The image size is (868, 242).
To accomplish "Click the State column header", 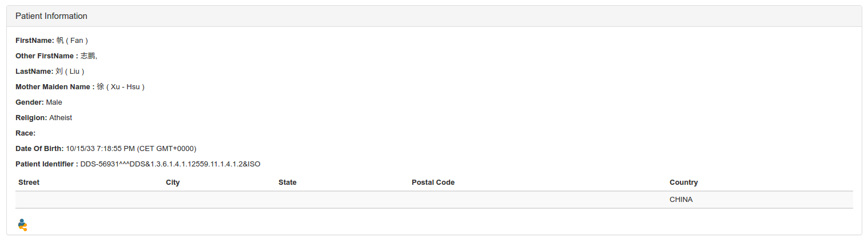I will (x=288, y=182).
